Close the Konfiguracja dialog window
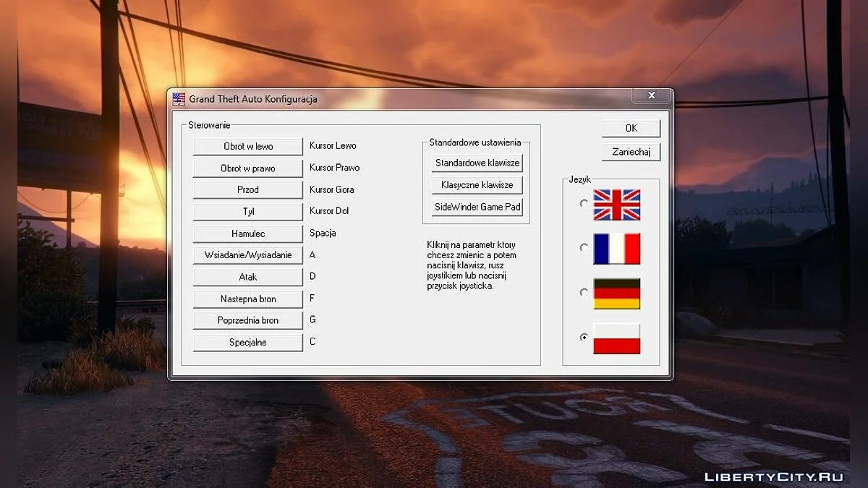Image resolution: width=868 pixels, height=488 pixels. coord(651,95)
